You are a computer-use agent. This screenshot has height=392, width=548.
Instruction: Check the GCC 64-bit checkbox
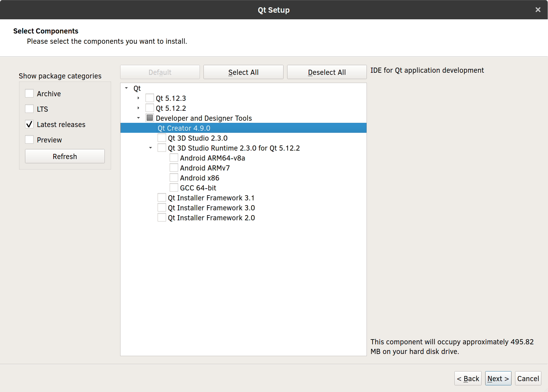click(x=174, y=187)
